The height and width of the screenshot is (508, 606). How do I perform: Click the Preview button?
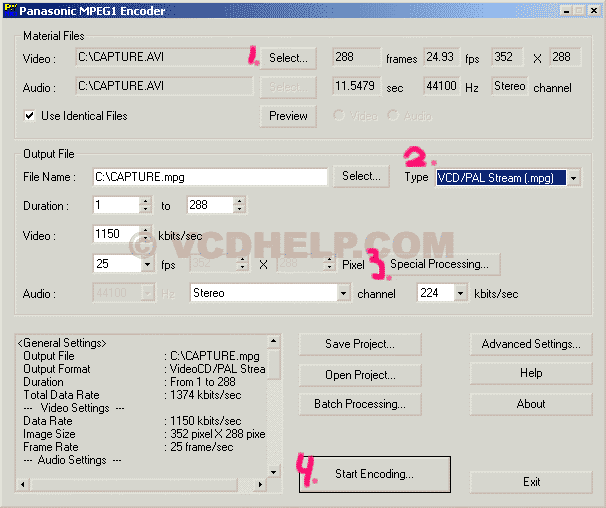click(x=288, y=116)
